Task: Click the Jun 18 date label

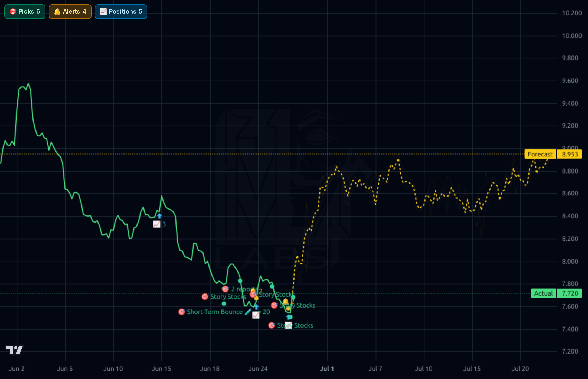Action: 210,369
